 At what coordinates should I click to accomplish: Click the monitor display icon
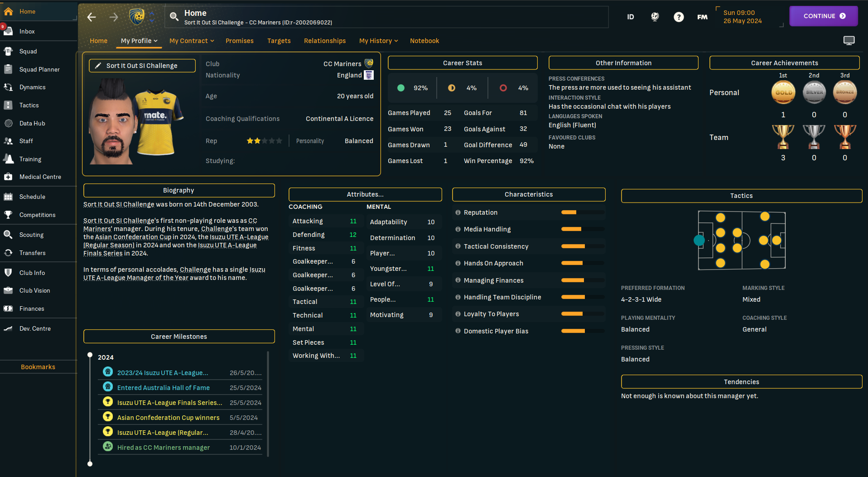coord(849,41)
